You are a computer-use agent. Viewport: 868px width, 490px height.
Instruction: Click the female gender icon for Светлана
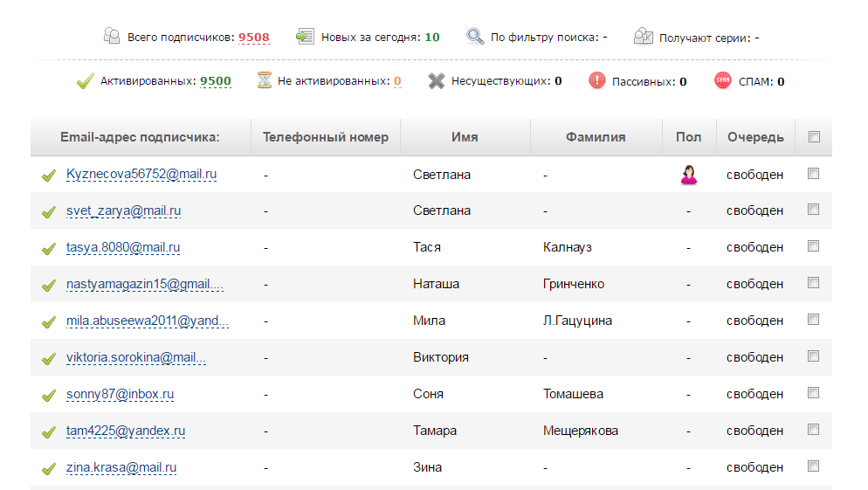[x=689, y=175]
